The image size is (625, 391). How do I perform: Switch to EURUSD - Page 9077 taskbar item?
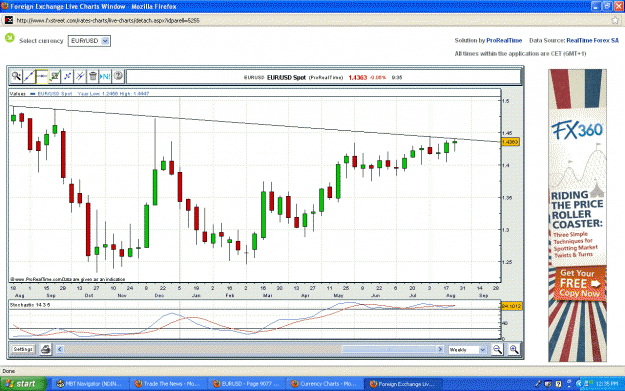(x=247, y=384)
